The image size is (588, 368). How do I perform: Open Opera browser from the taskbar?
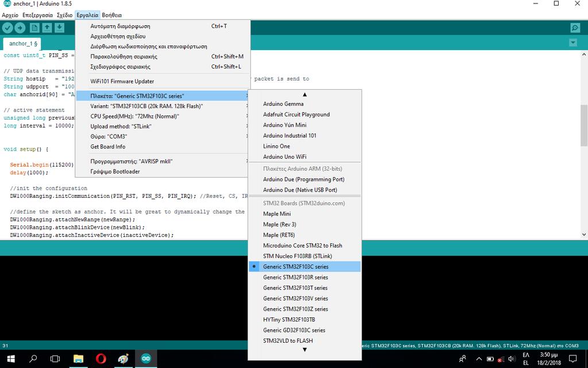pyautogui.click(x=100, y=359)
